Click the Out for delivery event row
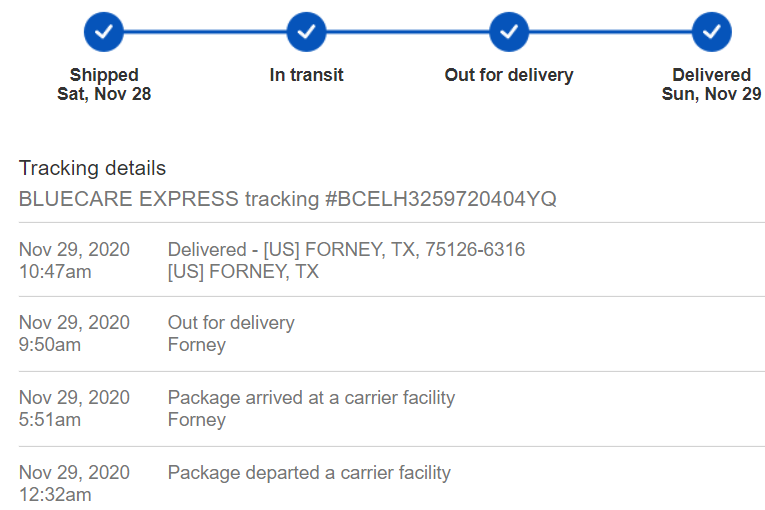The height and width of the screenshot is (510, 765). [231, 323]
